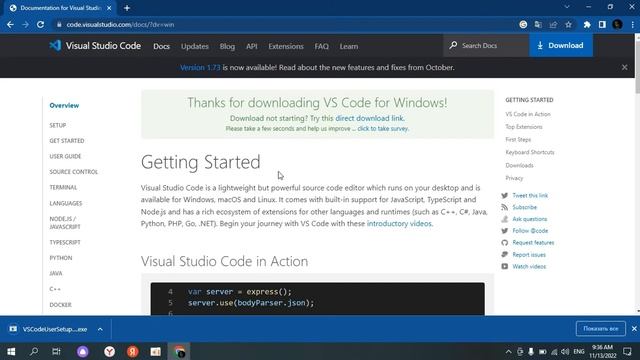
Task: Open the Chrome icon in the taskbar
Action: pos(179,351)
